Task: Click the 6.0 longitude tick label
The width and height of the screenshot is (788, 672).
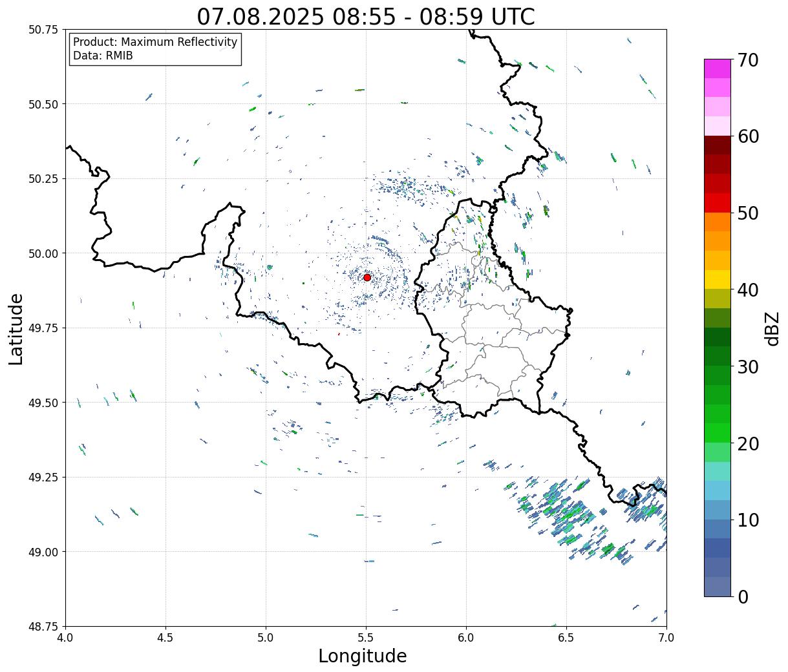Action: click(466, 638)
